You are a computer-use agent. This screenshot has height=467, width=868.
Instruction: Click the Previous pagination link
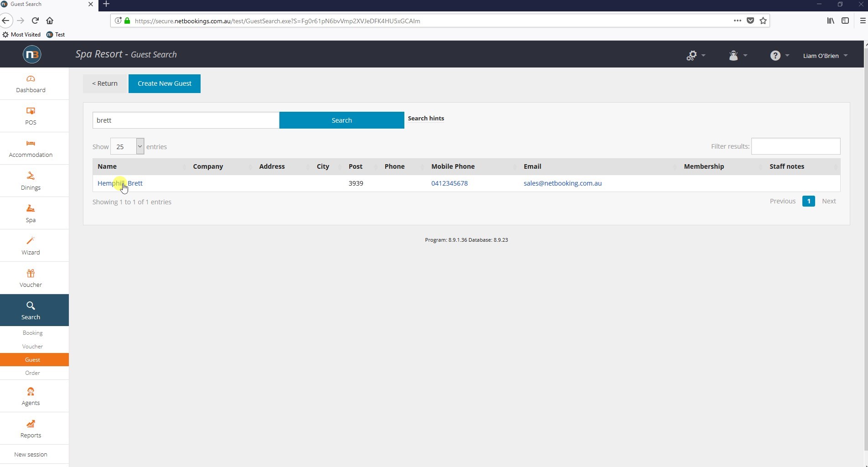pyautogui.click(x=782, y=201)
